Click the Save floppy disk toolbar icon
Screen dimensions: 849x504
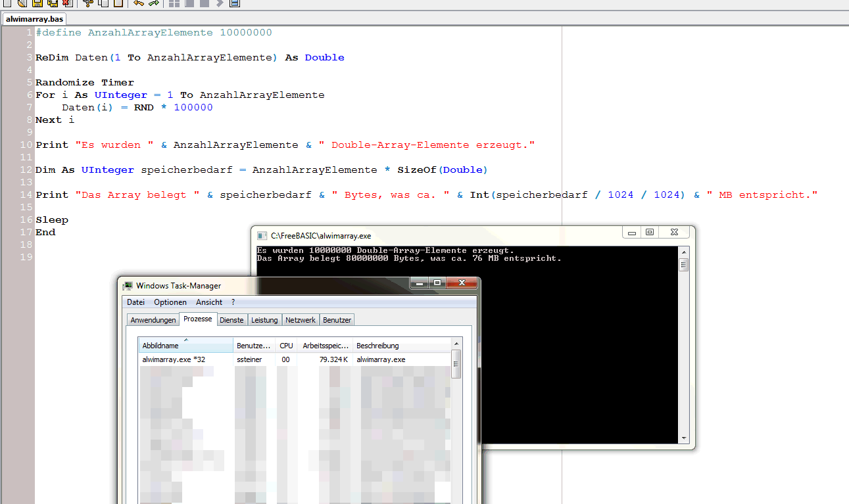point(37,3)
